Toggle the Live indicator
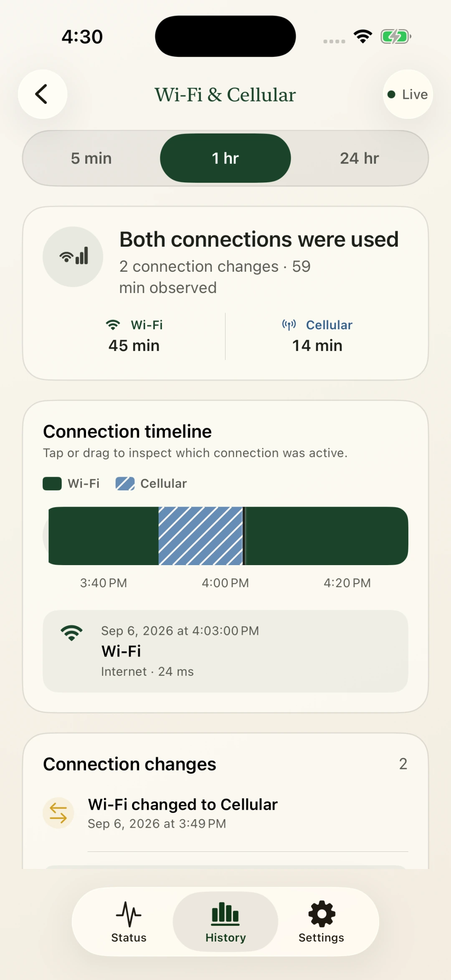This screenshot has height=980, width=451. [x=408, y=94]
